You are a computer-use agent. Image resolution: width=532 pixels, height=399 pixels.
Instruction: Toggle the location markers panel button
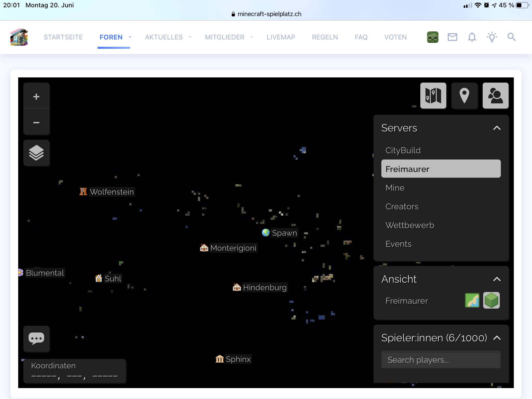pyautogui.click(x=464, y=96)
